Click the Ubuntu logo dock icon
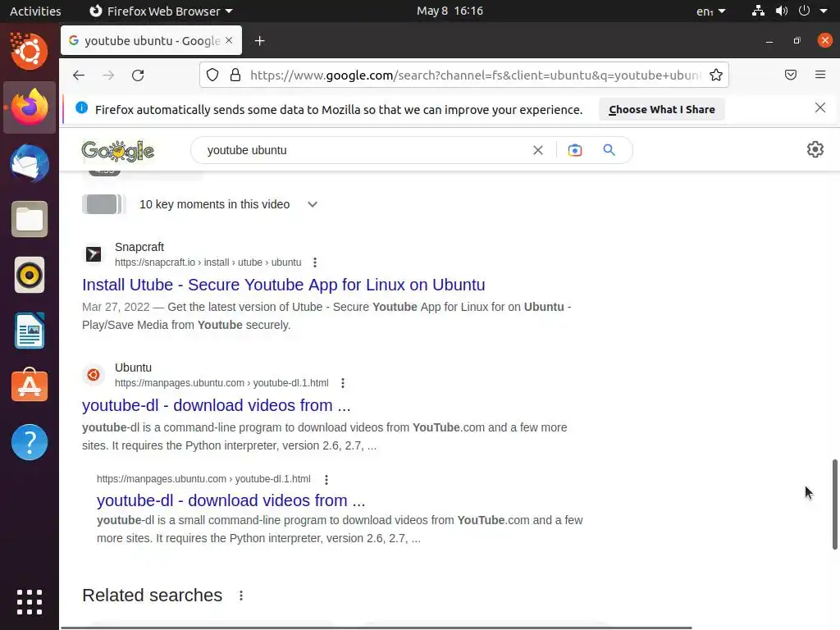 coord(30,52)
